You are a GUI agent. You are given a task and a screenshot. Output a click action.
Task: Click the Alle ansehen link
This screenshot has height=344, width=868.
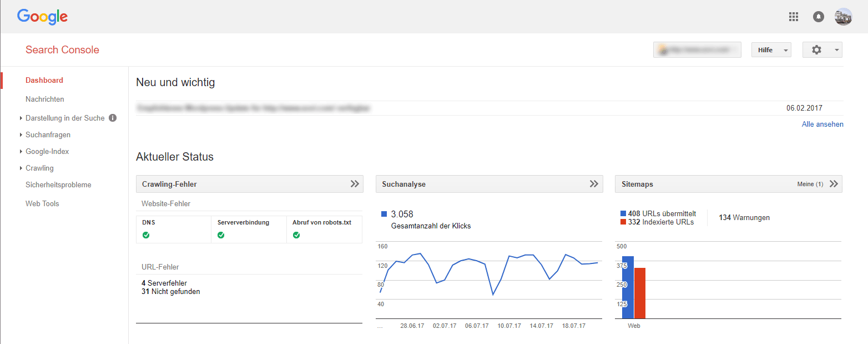tap(822, 124)
